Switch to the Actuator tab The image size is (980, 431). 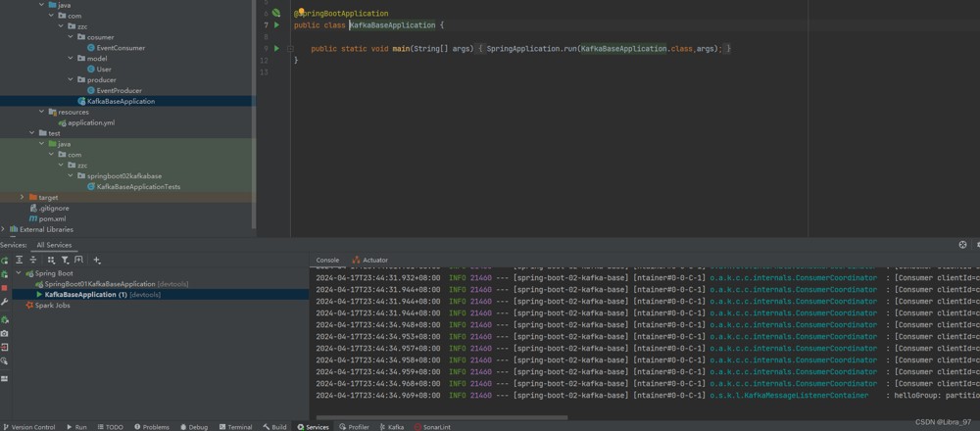pos(370,260)
